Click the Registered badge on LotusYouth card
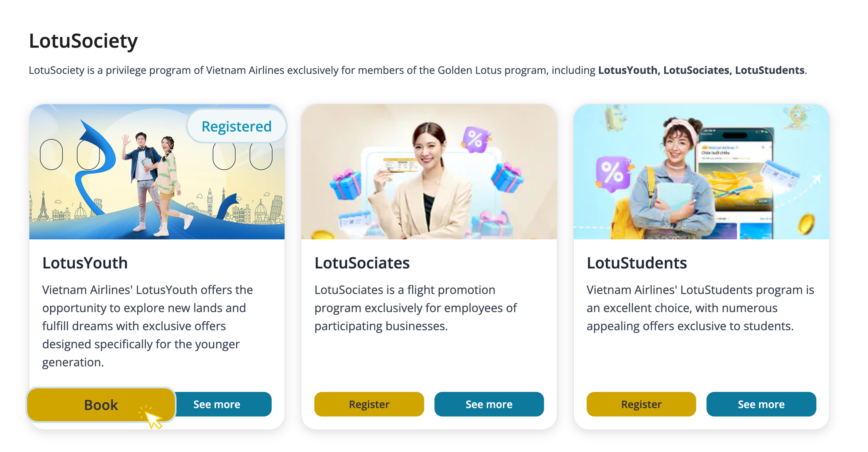 coord(236,126)
